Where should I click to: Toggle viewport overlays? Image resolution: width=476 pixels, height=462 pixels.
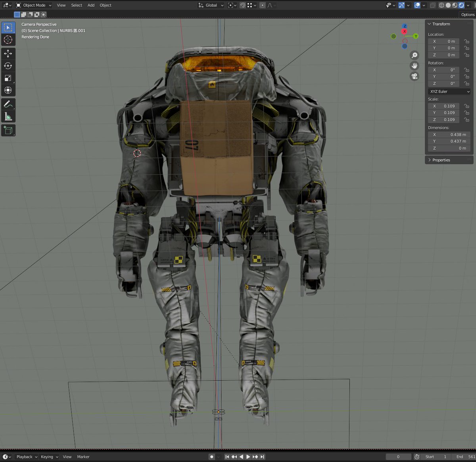coord(417,5)
